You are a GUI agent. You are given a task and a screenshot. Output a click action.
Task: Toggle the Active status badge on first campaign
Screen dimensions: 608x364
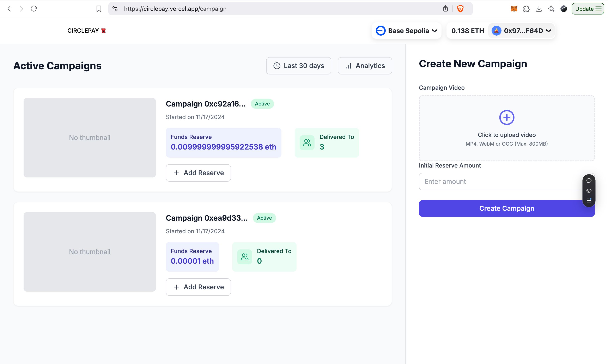262,104
